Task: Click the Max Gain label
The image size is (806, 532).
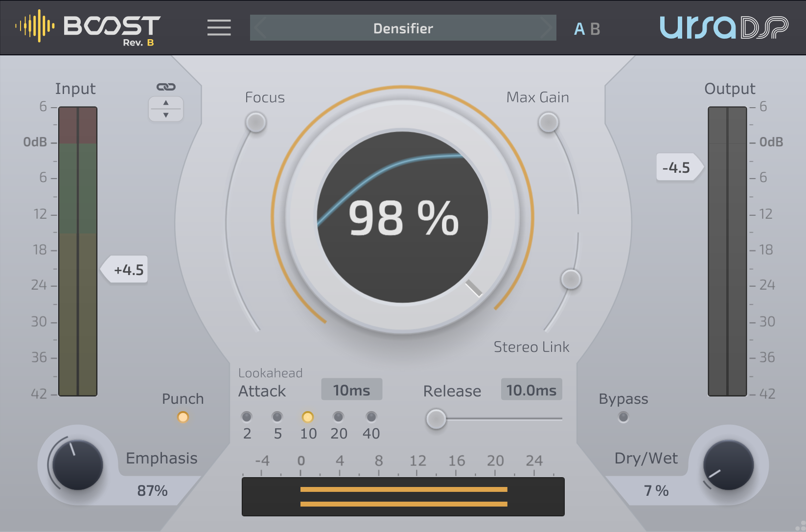Action: [537, 97]
